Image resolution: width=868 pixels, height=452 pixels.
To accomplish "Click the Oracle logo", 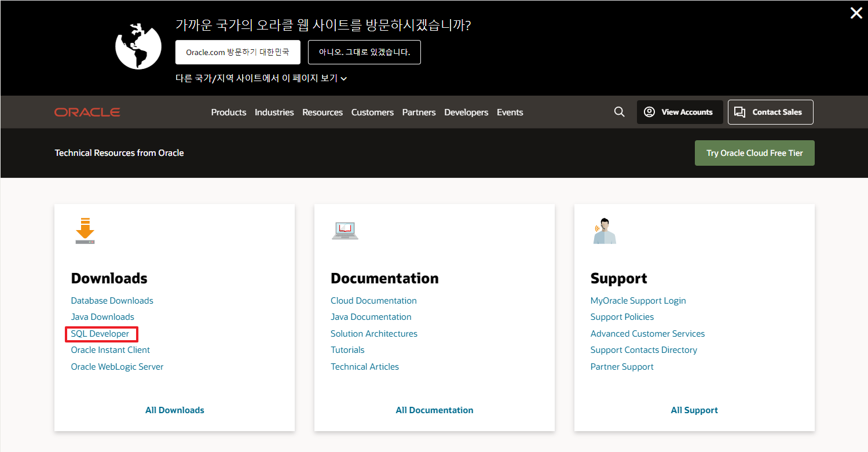I will tap(87, 112).
